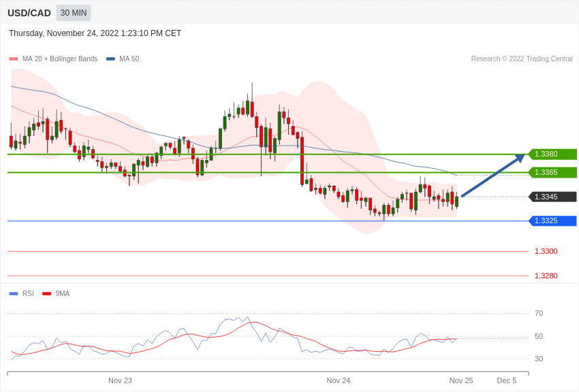The width and height of the screenshot is (579, 392).
Task: Click the Thursday, November 24, 2022 timestamp
Action: [95, 33]
